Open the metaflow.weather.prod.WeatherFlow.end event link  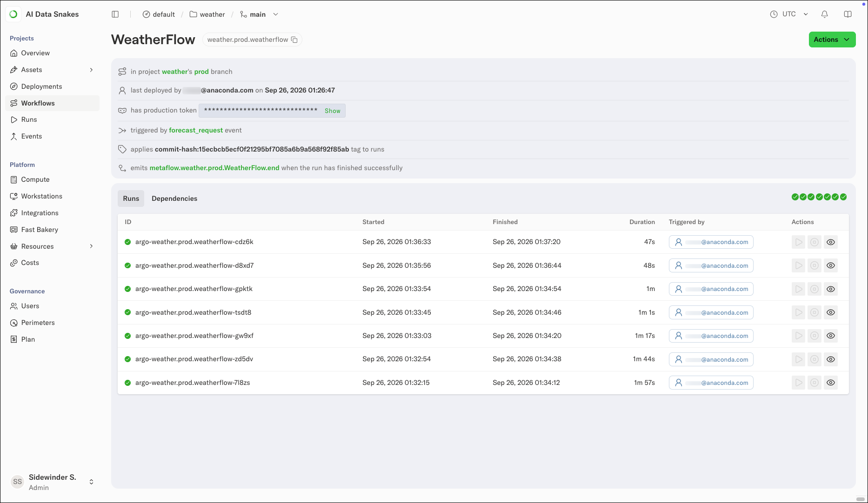[214, 168]
